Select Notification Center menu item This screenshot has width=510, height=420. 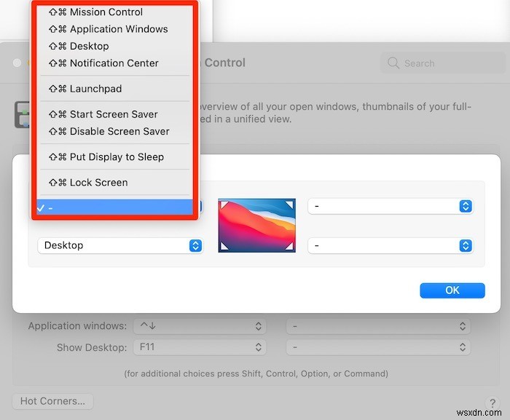point(114,63)
